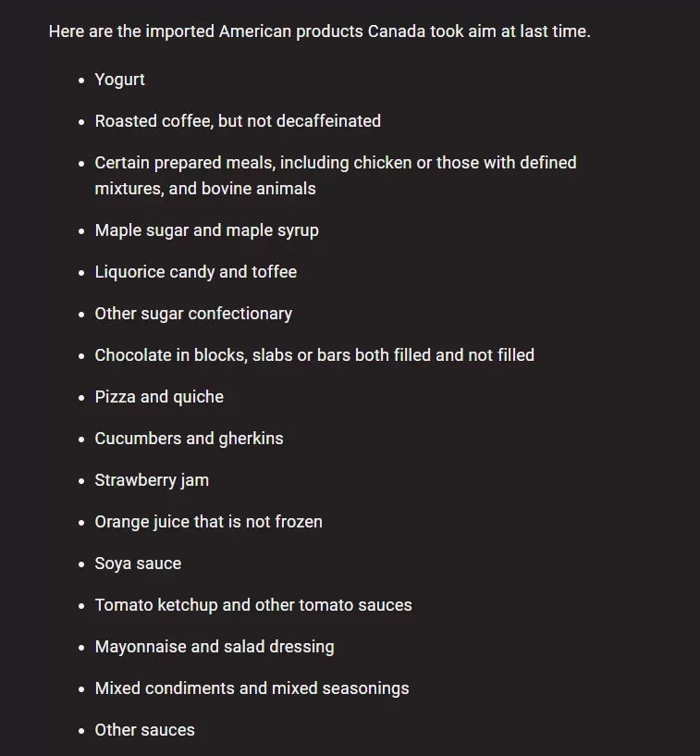Click Orange juice that is not frozen

(x=209, y=522)
